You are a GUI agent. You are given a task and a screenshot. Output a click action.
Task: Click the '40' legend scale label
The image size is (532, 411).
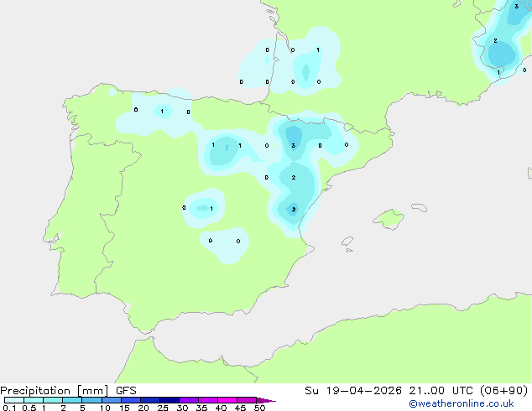(x=221, y=408)
